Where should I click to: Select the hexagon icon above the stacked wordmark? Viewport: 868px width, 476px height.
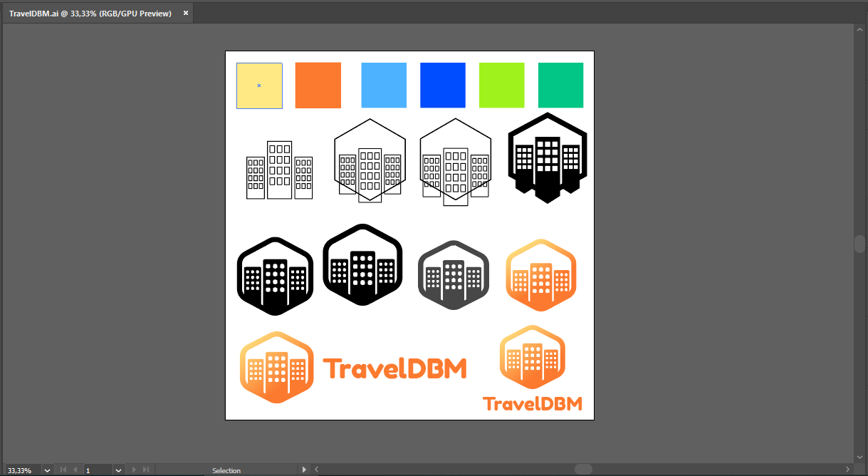coord(533,357)
